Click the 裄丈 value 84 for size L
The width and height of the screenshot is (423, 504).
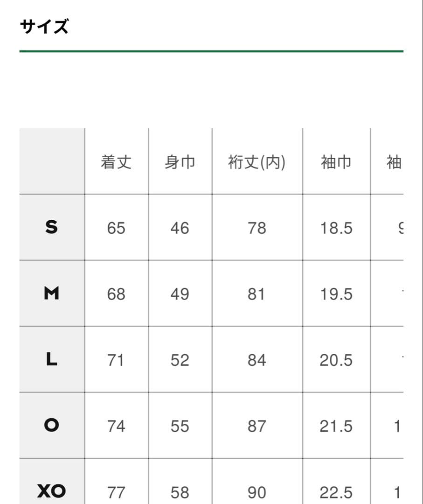coord(257,360)
